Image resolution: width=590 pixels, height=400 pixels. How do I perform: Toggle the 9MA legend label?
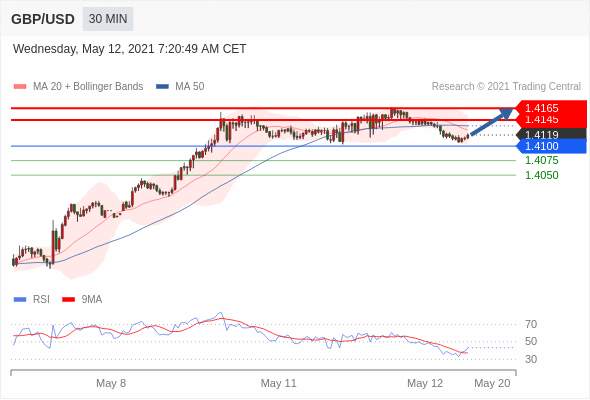click(x=92, y=299)
